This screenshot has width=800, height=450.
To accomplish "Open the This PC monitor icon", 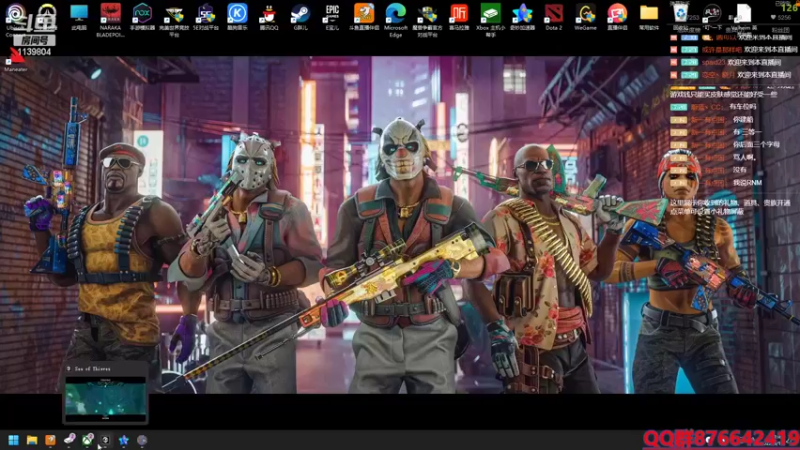I will click(79, 14).
